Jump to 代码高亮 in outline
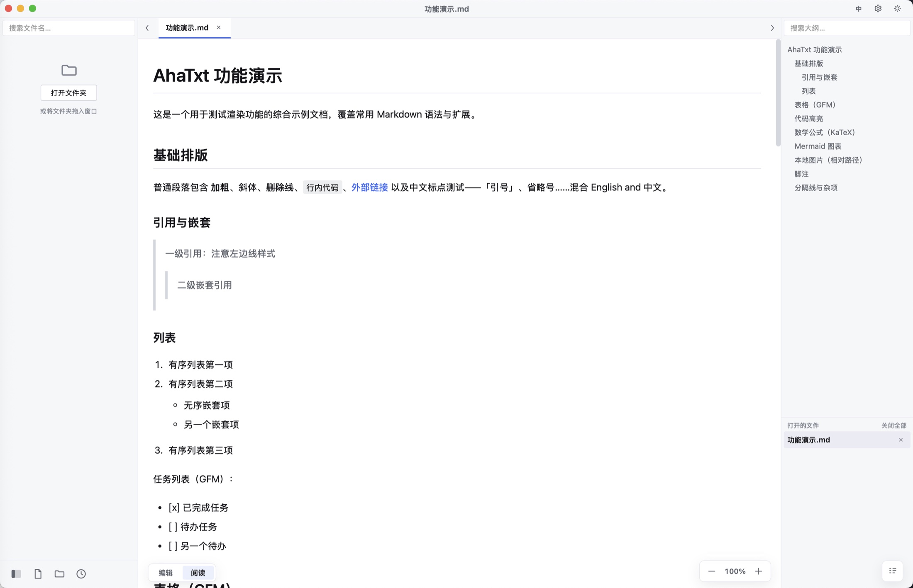Screen dimensions: 913x588 coord(808,119)
